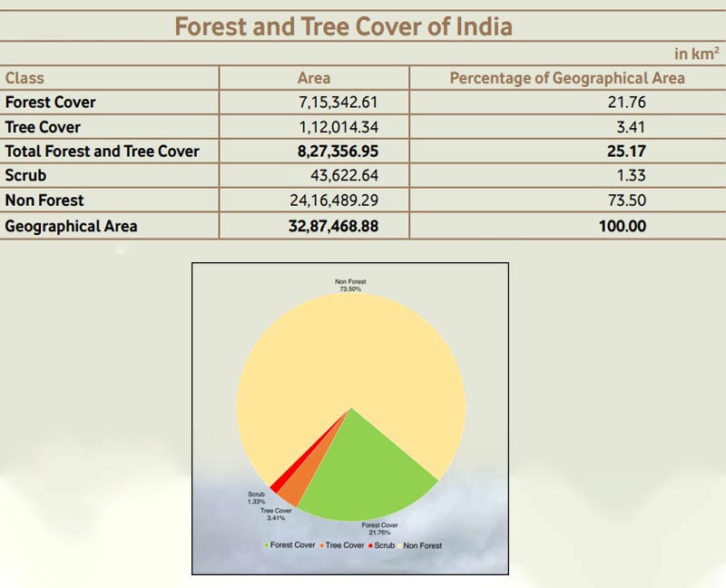This screenshot has height=588, width=726.
Task: Select the Class column header
Action: point(24,78)
